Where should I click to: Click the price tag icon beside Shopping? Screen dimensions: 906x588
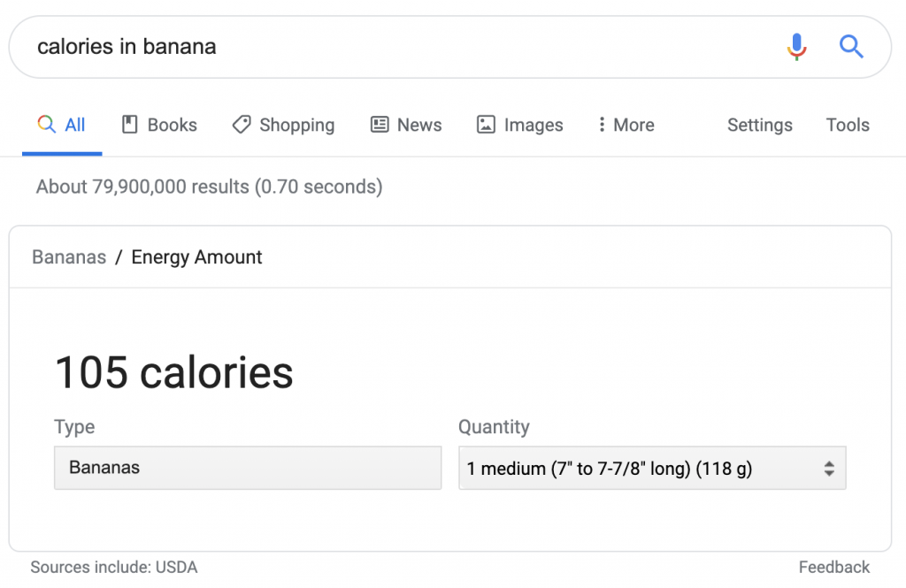[x=241, y=125]
